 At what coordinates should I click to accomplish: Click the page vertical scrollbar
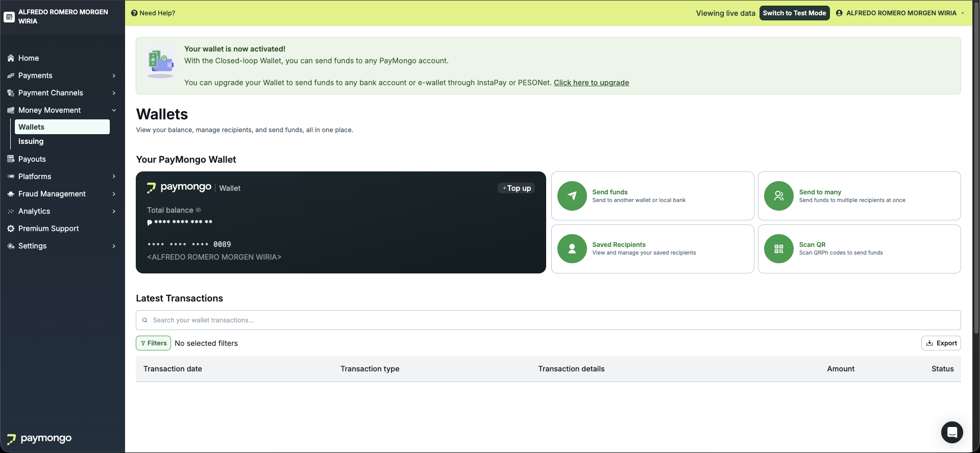tap(976, 168)
